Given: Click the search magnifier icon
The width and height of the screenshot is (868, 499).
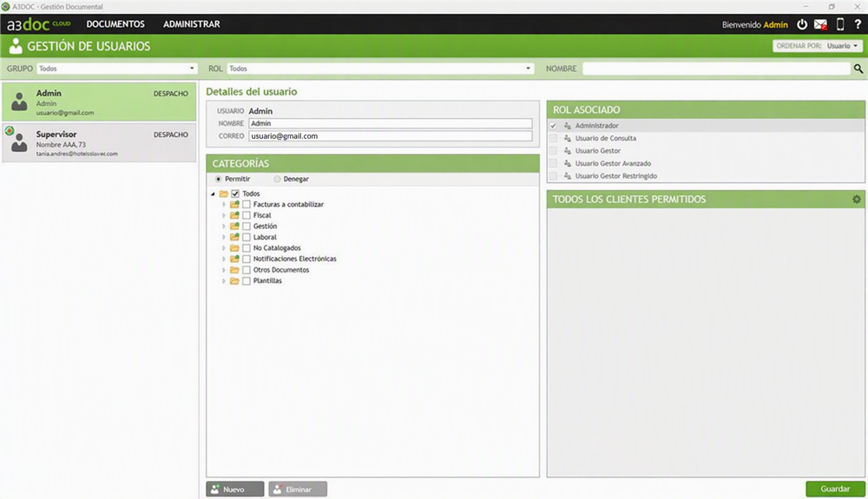Looking at the screenshot, I should tap(858, 69).
